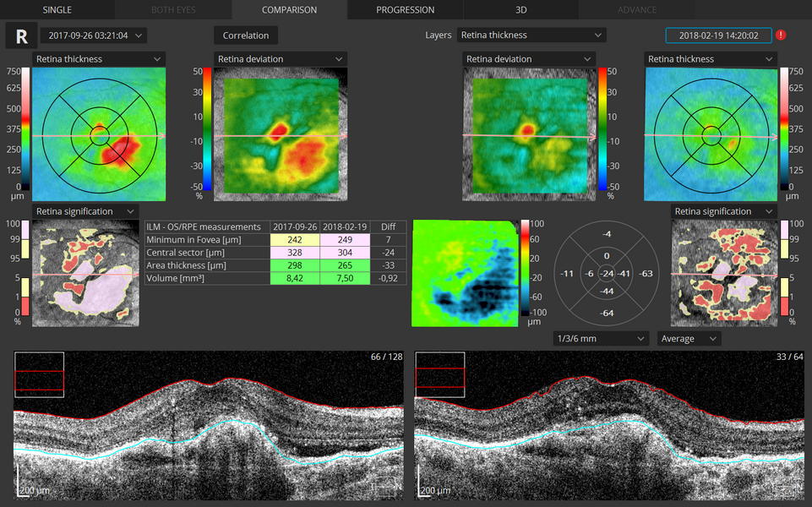Viewport: 812px width, 507px height.
Task: Switch to the SINGLE tab
Action: point(57,10)
